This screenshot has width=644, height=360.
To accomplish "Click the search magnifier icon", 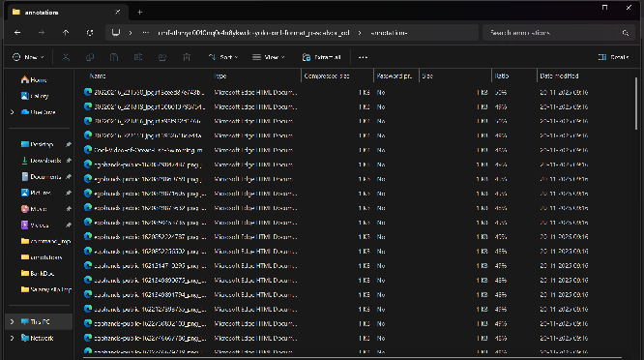I will 625,33.
